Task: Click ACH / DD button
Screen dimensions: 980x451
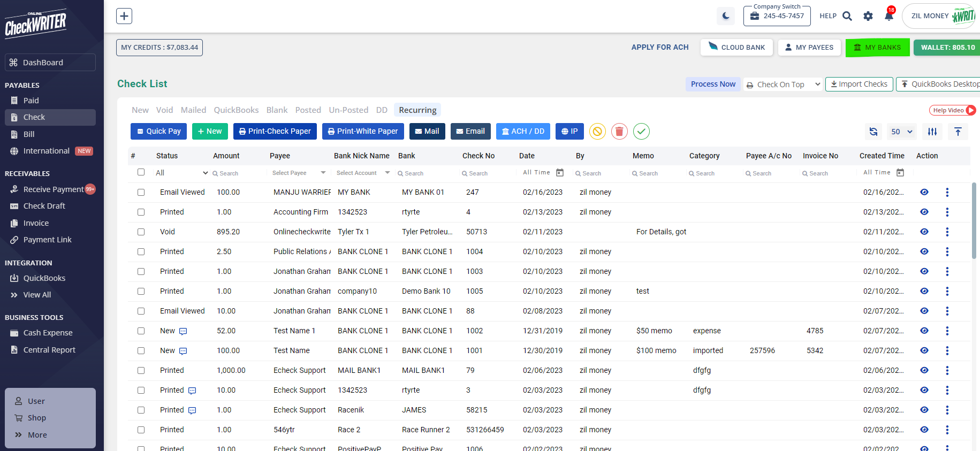Action: coord(523,131)
